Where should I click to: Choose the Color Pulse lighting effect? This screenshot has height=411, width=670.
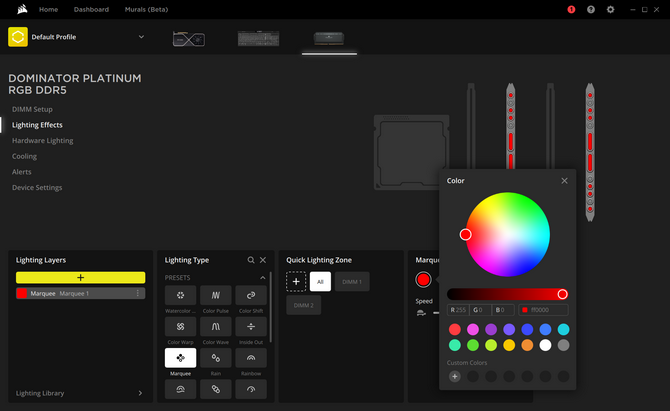pyautogui.click(x=216, y=295)
